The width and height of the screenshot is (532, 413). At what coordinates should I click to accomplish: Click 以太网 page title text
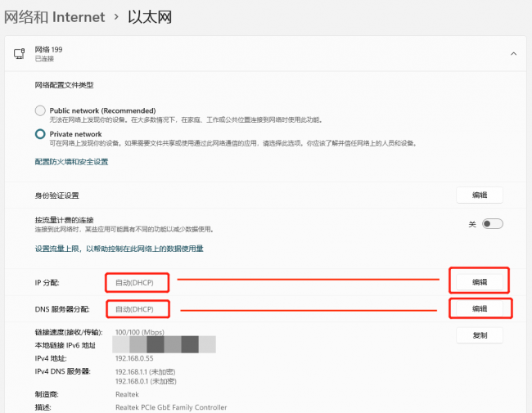click(150, 17)
